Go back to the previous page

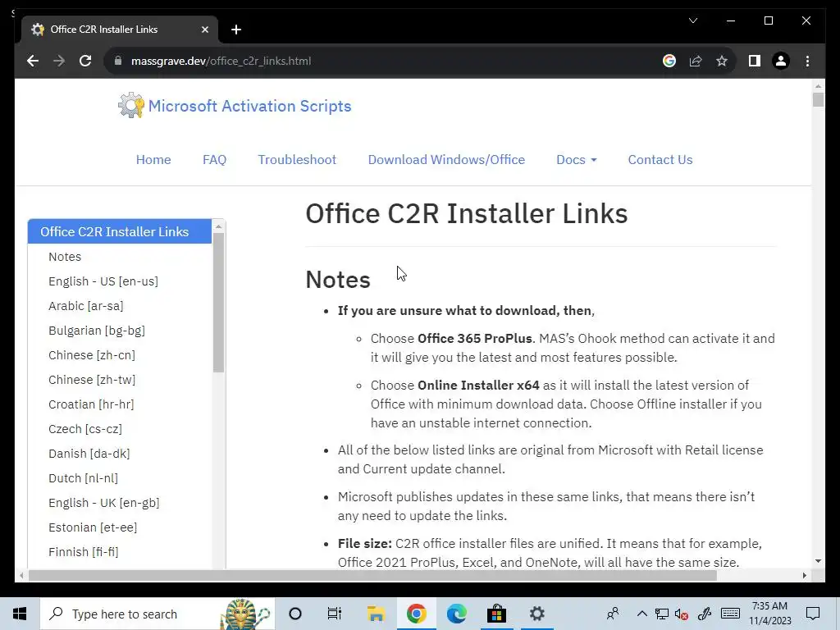pyautogui.click(x=33, y=61)
